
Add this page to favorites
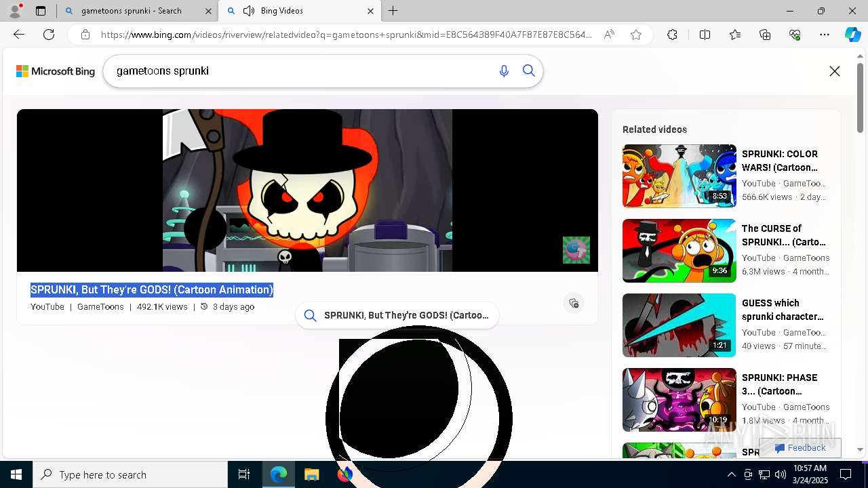636,35
